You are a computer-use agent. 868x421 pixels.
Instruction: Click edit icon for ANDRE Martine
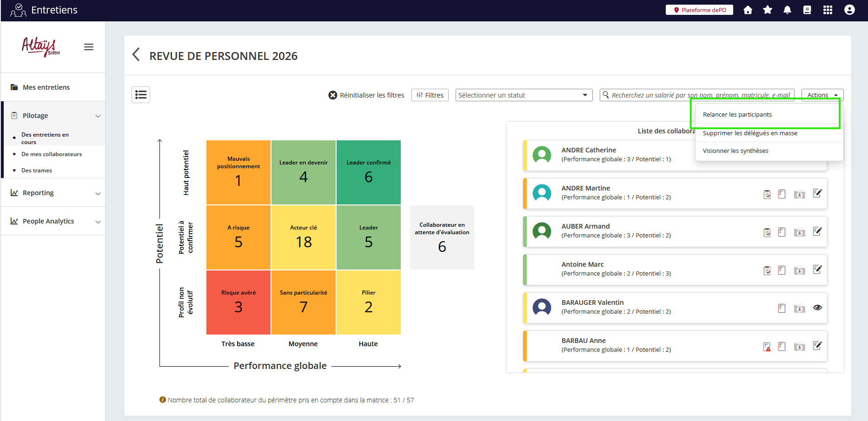tap(817, 193)
